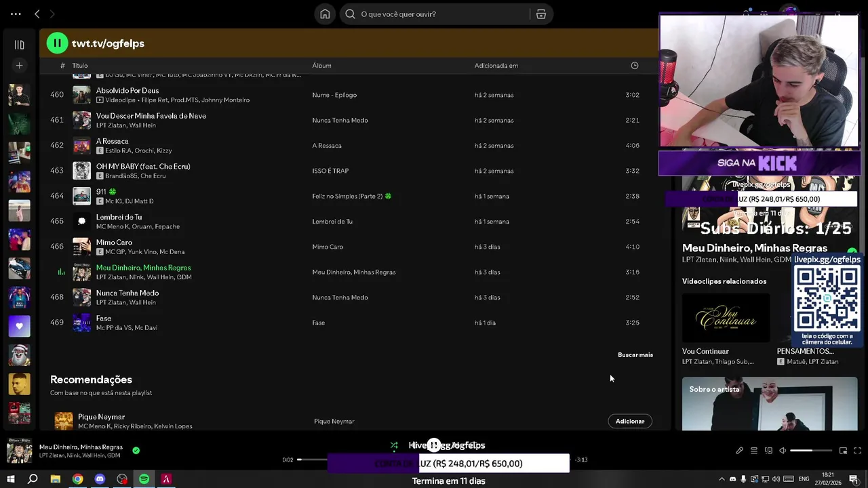
Task: Sort by the Álbum column header
Action: pos(321,66)
